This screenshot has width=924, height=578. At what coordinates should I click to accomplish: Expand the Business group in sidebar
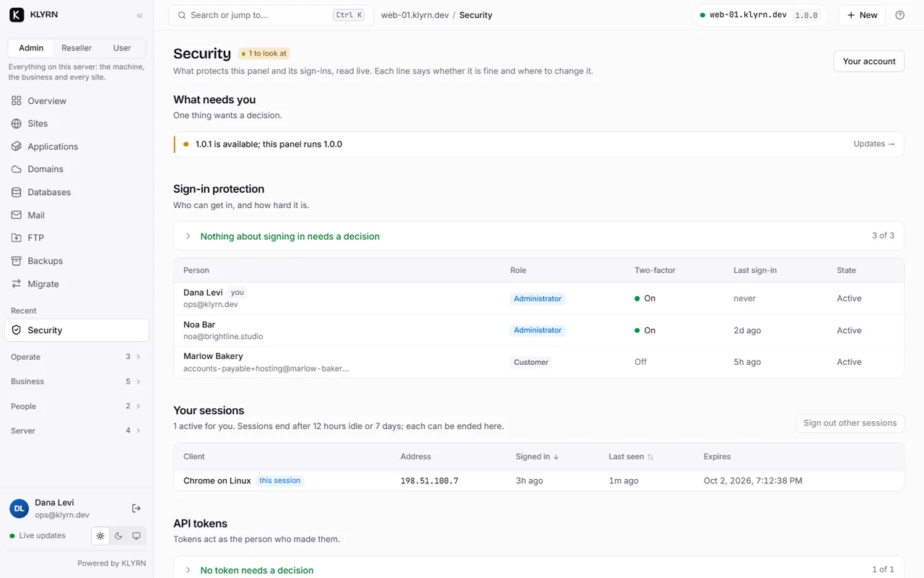(x=77, y=381)
